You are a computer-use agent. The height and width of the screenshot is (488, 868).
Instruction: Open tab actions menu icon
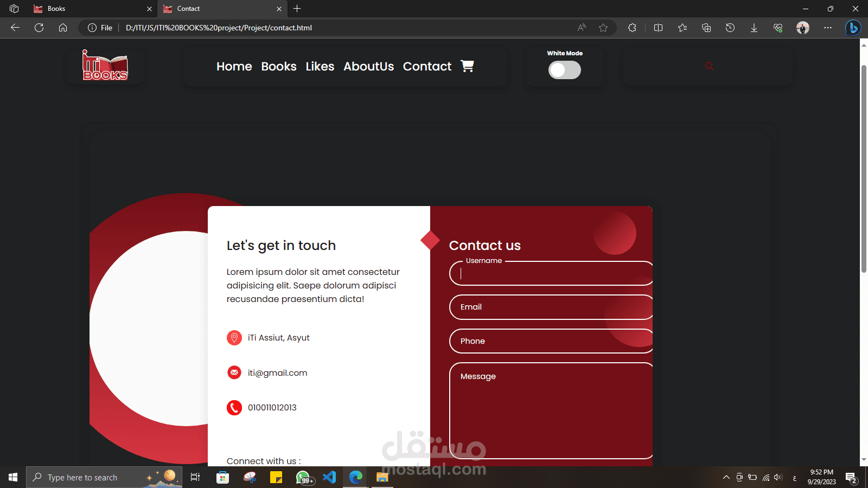pyautogui.click(x=14, y=9)
